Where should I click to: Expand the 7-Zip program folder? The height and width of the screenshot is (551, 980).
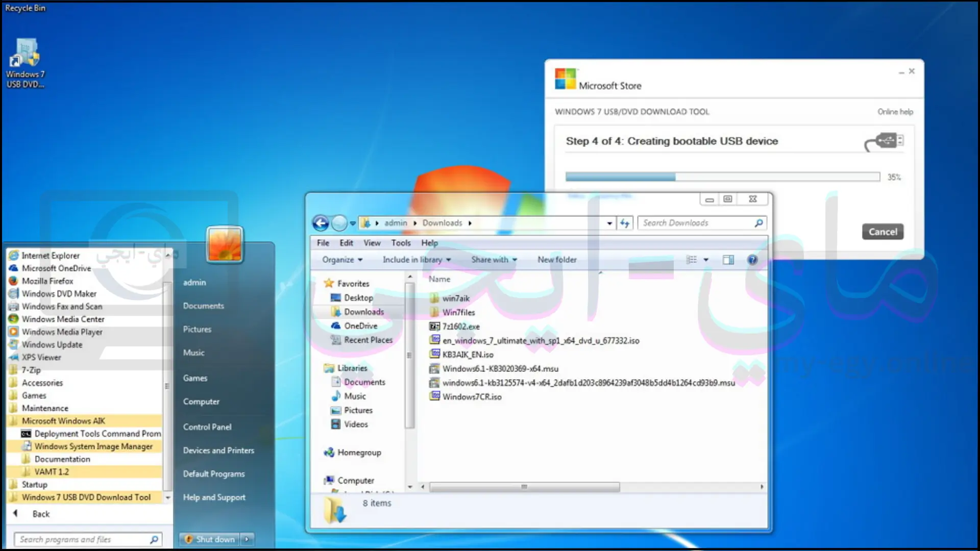(25, 370)
